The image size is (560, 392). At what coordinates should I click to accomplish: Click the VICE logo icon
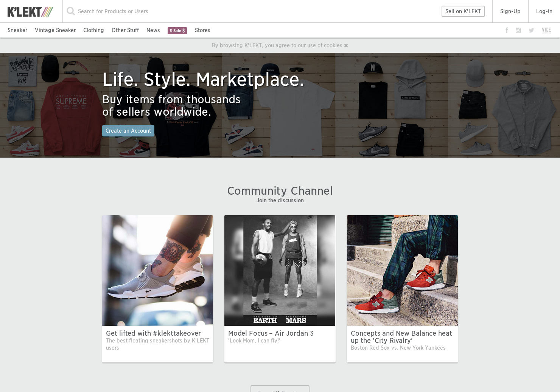coord(546,30)
